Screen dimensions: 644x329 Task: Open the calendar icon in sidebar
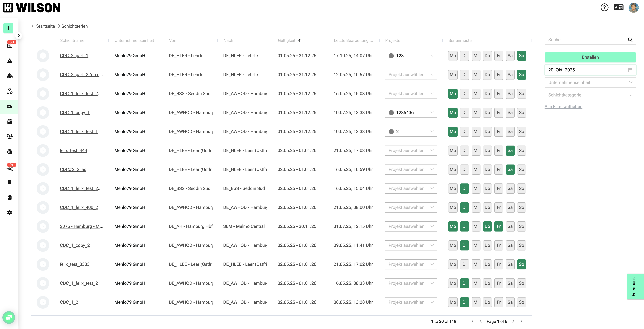9,121
